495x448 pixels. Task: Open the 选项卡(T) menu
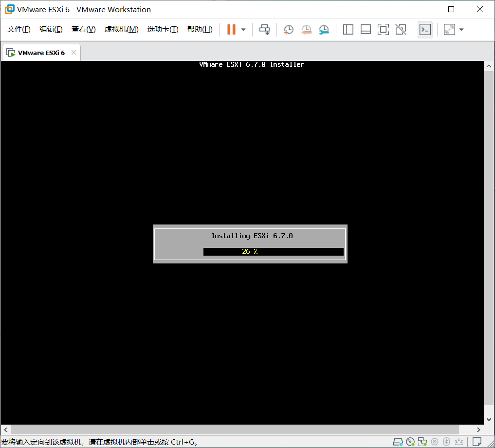click(x=163, y=29)
